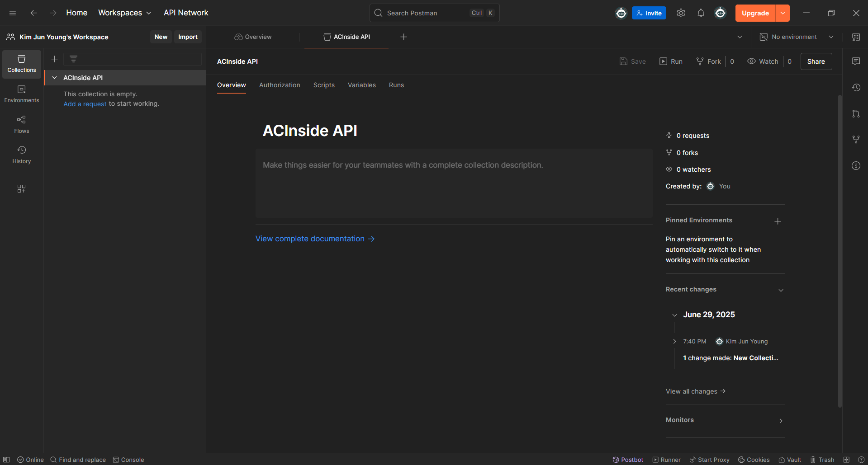Open Upgrade options dropdown arrow

(783, 13)
